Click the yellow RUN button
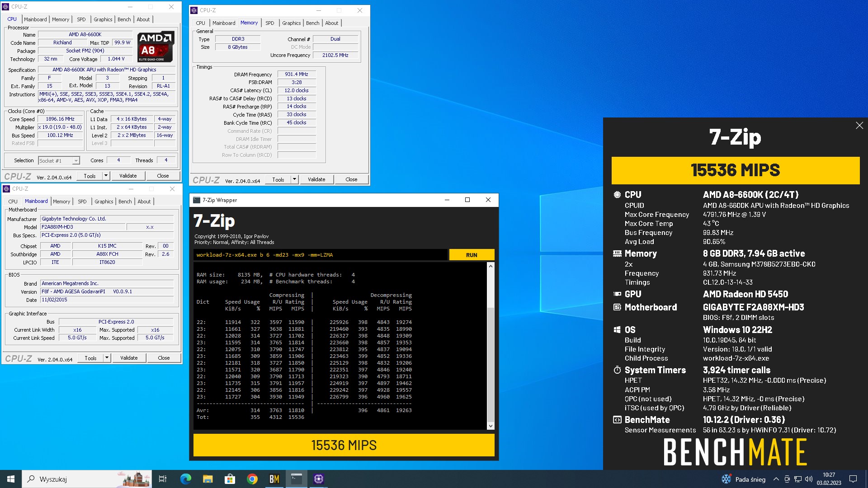The height and width of the screenshot is (488, 868). [472, 255]
